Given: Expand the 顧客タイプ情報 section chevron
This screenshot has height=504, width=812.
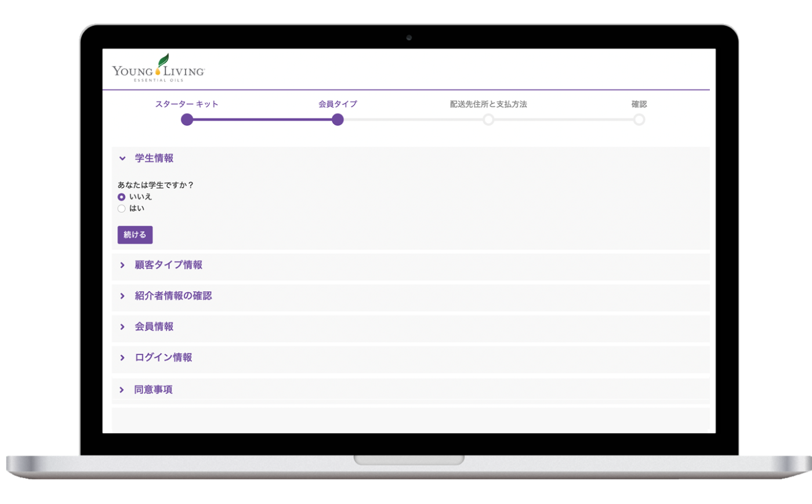Looking at the screenshot, I should pos(122,265).
